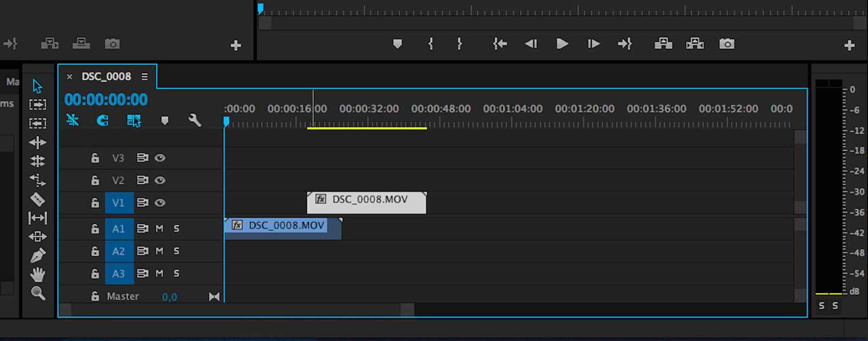Hide track V3 output eye
Screen dimensions: 868x341
point(159,158)
